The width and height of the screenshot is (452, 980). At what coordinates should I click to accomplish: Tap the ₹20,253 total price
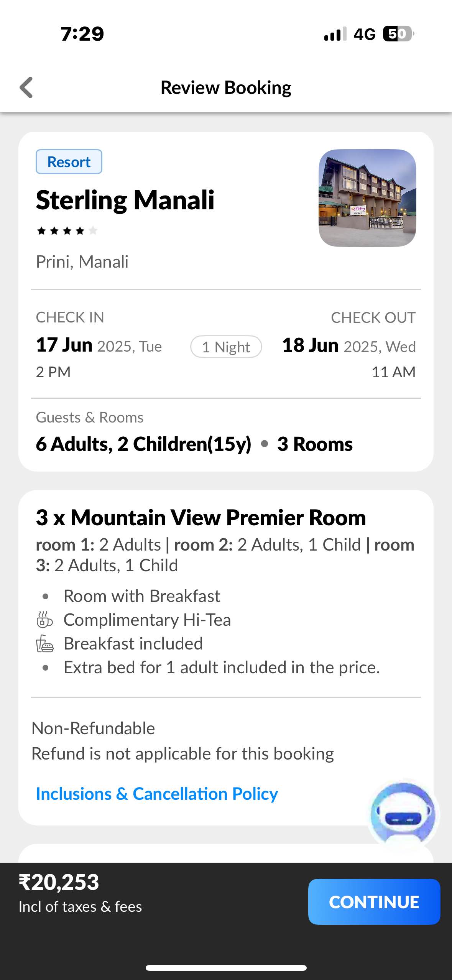pyautogui.click(x=59, y=882)
